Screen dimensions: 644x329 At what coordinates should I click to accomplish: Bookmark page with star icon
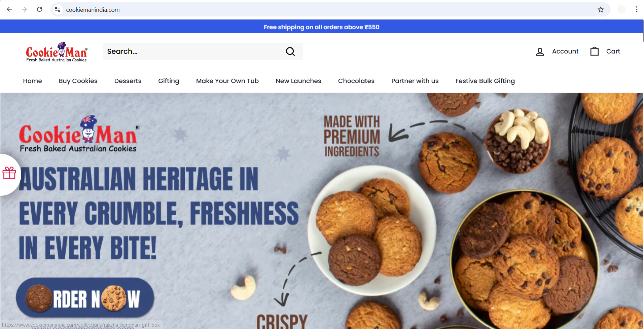click(601, 9)
